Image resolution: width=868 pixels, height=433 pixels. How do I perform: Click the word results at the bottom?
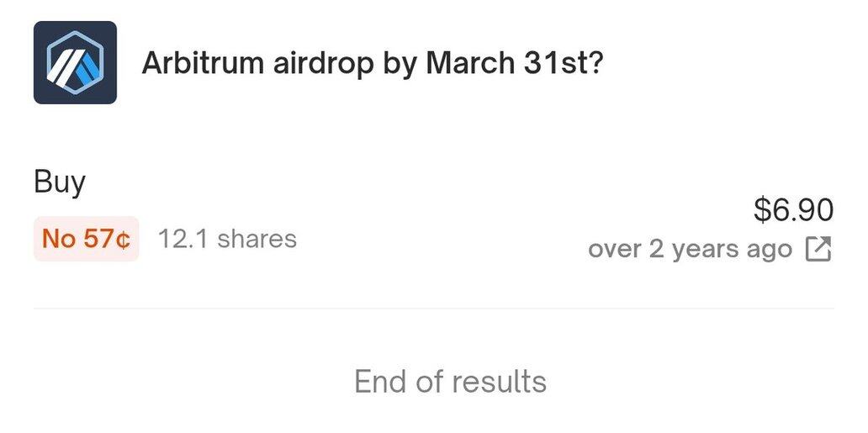(x=500, y=381)
